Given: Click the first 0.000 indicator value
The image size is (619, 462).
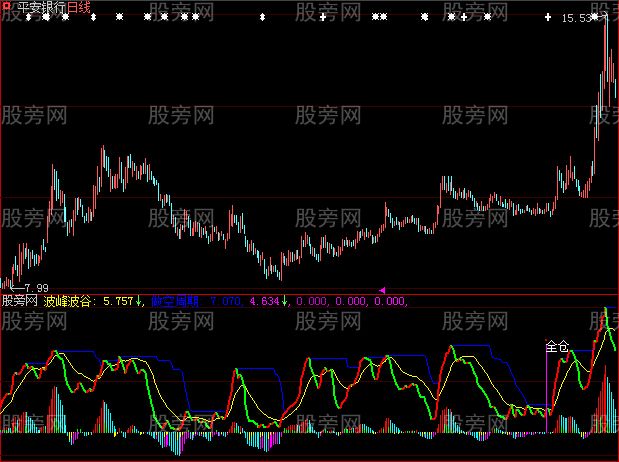Looking at the screenshot, I should (311, 299).
